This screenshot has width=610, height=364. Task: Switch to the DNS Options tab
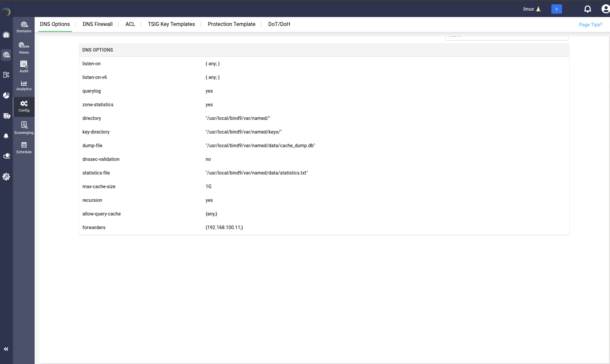pyautogui.click(x=55, y=24)
